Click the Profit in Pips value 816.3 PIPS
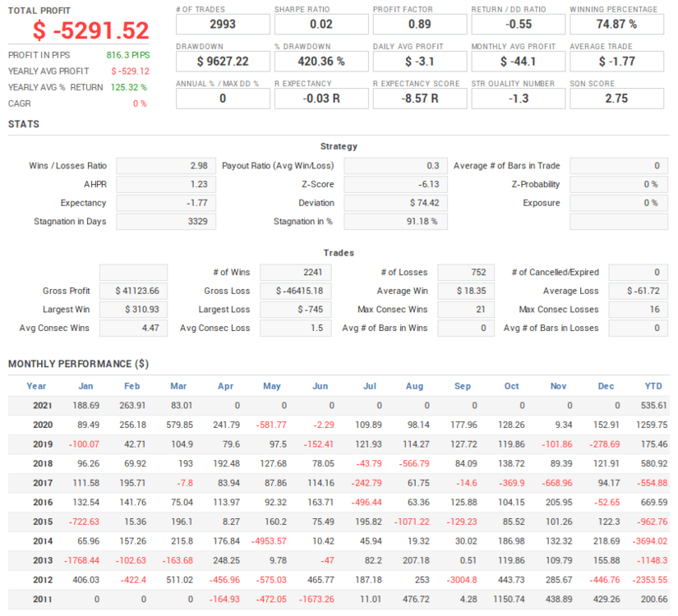 pos(128,55)
